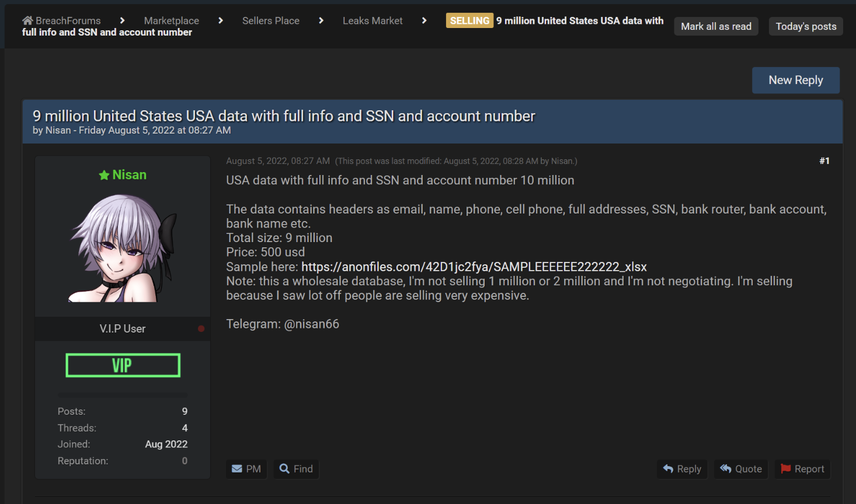The image size is (856, 504).
Task: Click the last modified note text
Action: pyautogui.click(x=456, y=161)
